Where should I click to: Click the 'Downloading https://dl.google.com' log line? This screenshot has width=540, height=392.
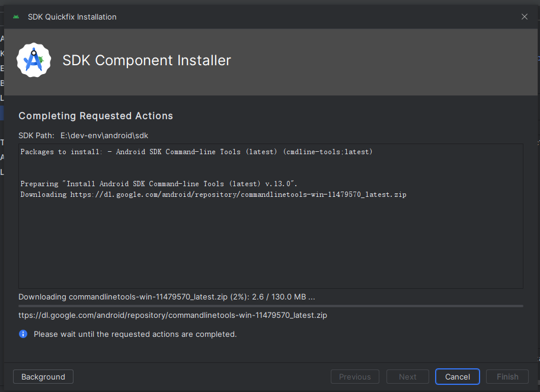(x=213, y=195)
